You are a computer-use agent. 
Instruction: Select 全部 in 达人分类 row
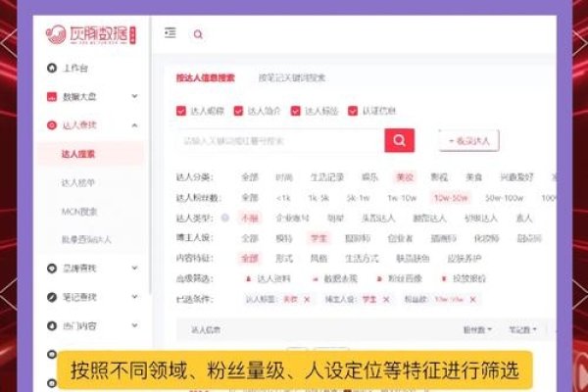click(250, 177)
